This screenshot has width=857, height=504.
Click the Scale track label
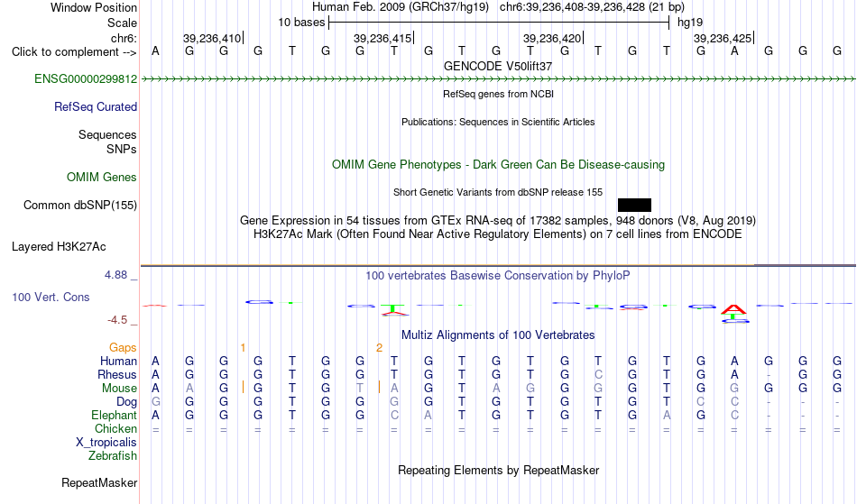pyautogui.click(x=123, y=23)
